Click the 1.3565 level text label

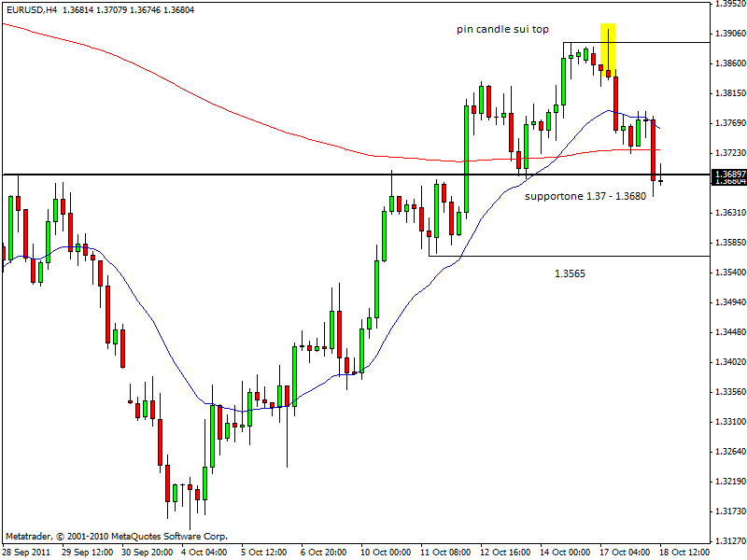pos(570,273)
